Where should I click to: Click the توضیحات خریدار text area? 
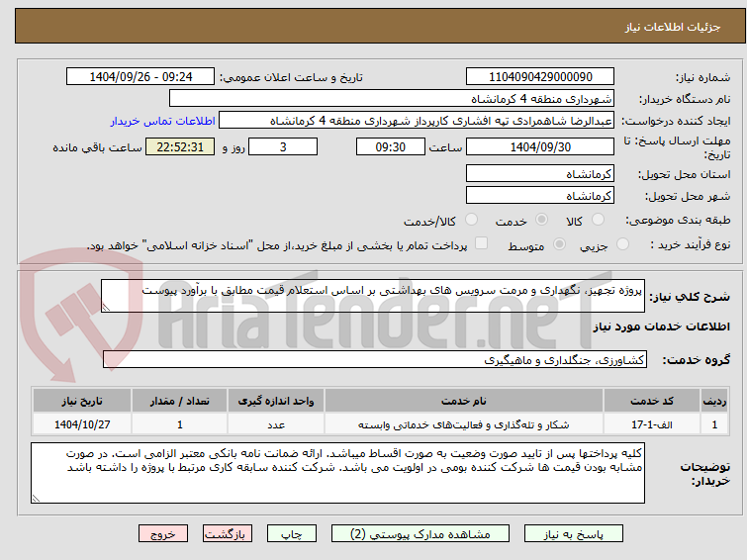click(337, 473)
